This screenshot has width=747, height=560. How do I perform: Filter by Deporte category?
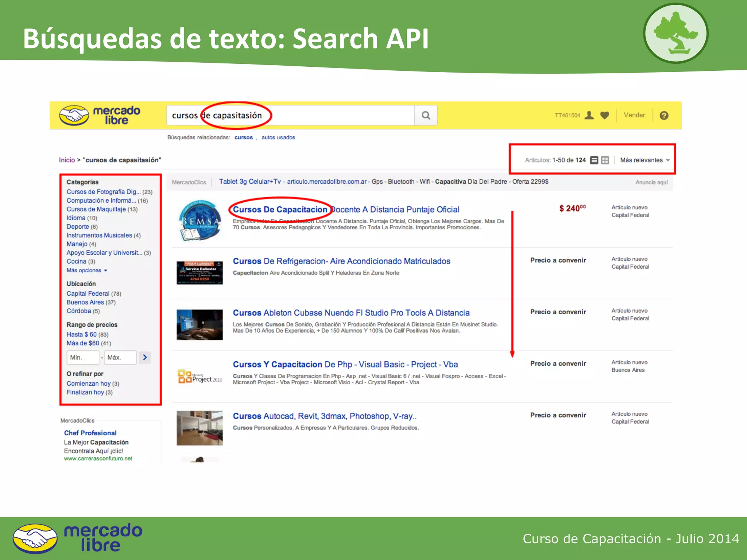(x=78, y=227)
